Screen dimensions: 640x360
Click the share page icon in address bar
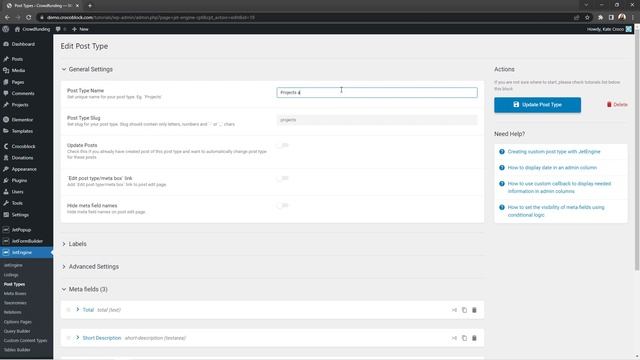(x=576, y=18)
